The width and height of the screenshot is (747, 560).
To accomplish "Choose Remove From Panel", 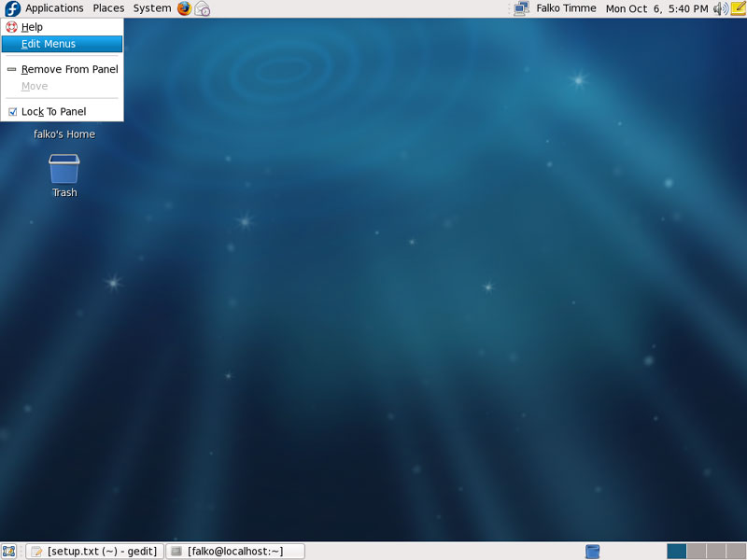I will 62,69.
